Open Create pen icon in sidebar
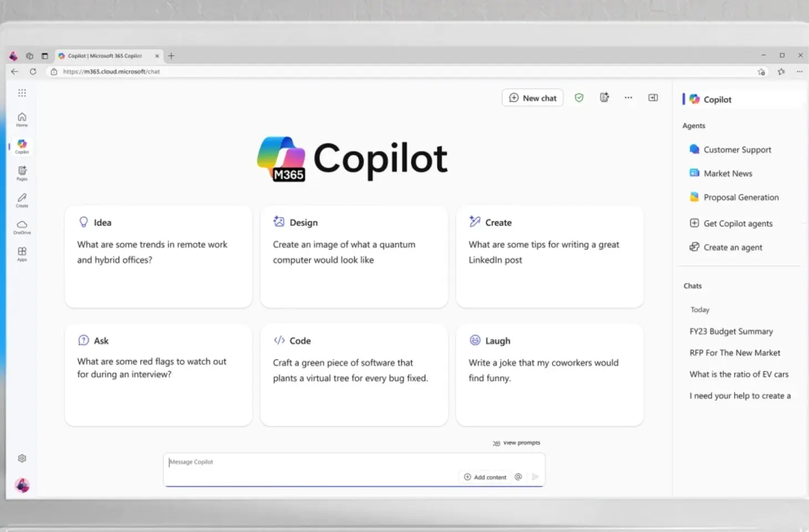 click(22, 200)
